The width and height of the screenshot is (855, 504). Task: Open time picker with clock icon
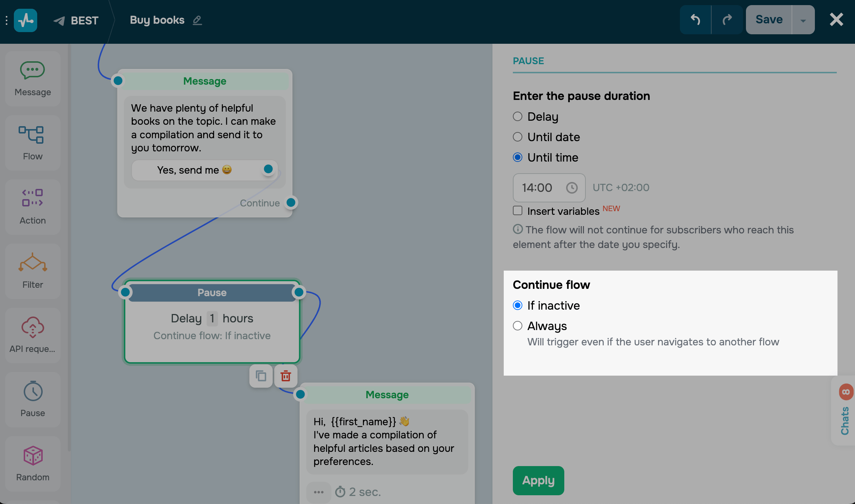click(x=572, y=188)
